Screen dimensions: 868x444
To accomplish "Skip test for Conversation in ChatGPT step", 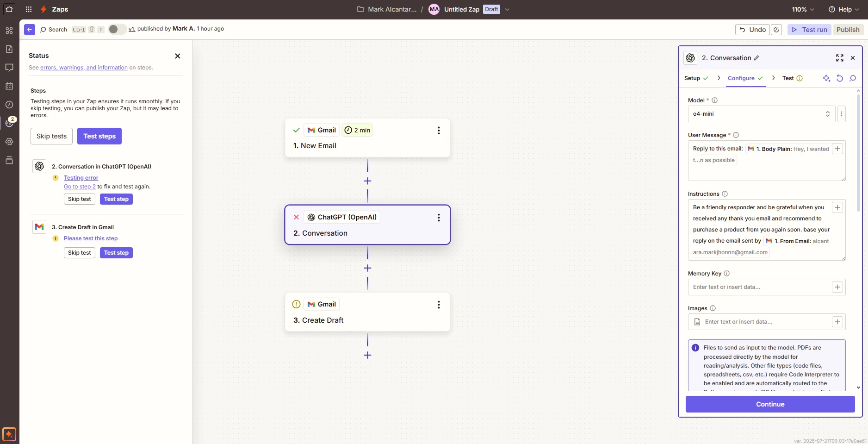I will (x=80, y=199).
